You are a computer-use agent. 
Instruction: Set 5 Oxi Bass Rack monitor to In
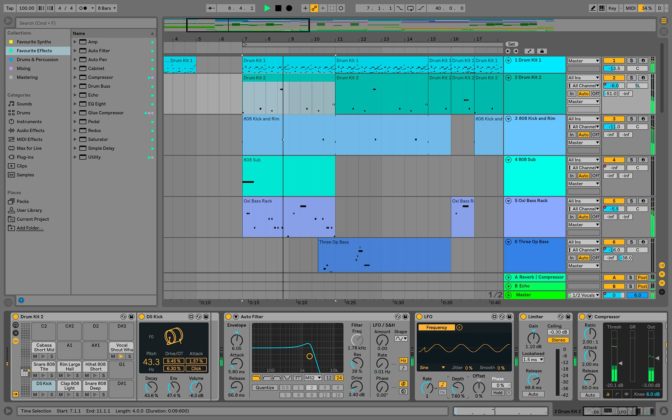(x=572, y=217)
